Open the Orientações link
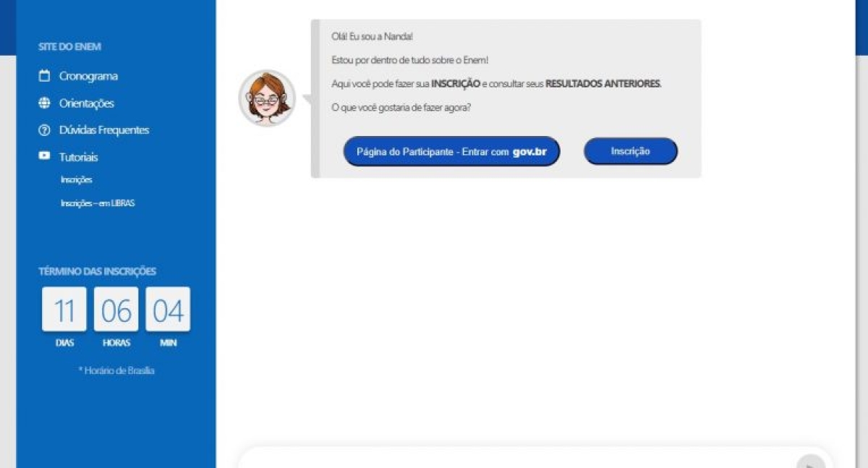The height and width of the screenshot is (468, 868). pos(87,103)
